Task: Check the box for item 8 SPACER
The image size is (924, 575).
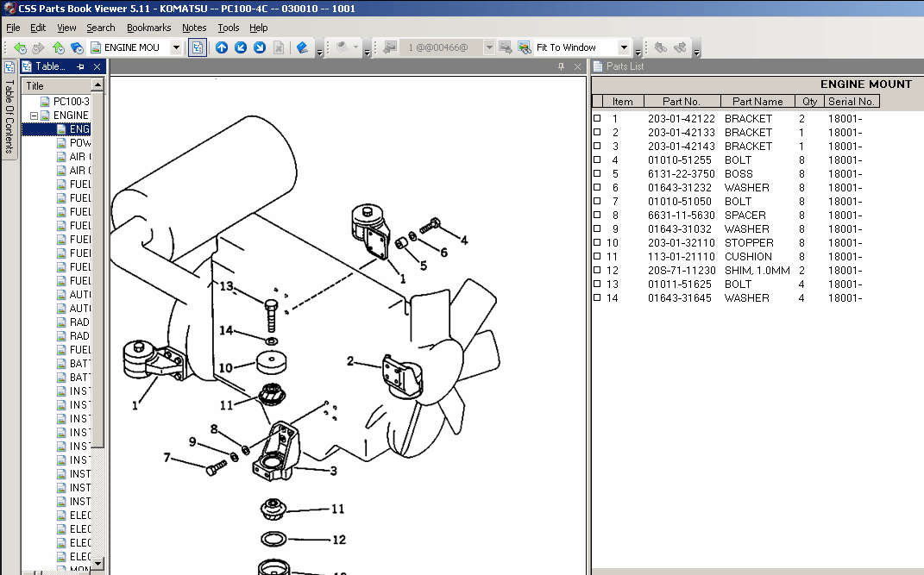Action: 597,215
